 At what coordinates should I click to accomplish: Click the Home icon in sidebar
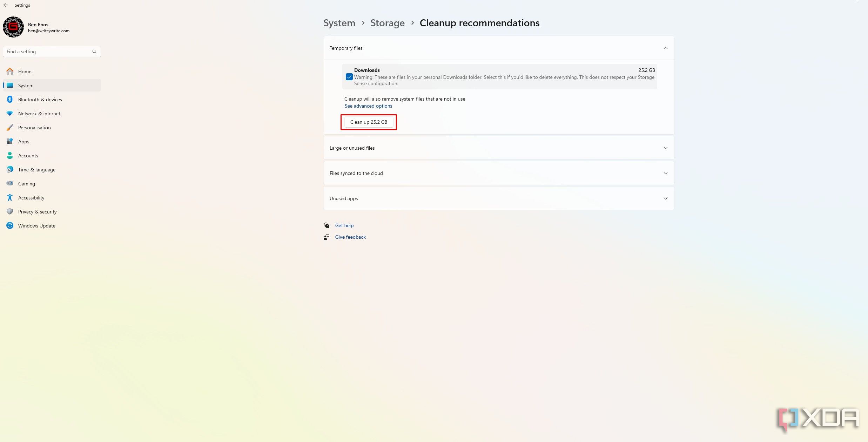[9, 71]
